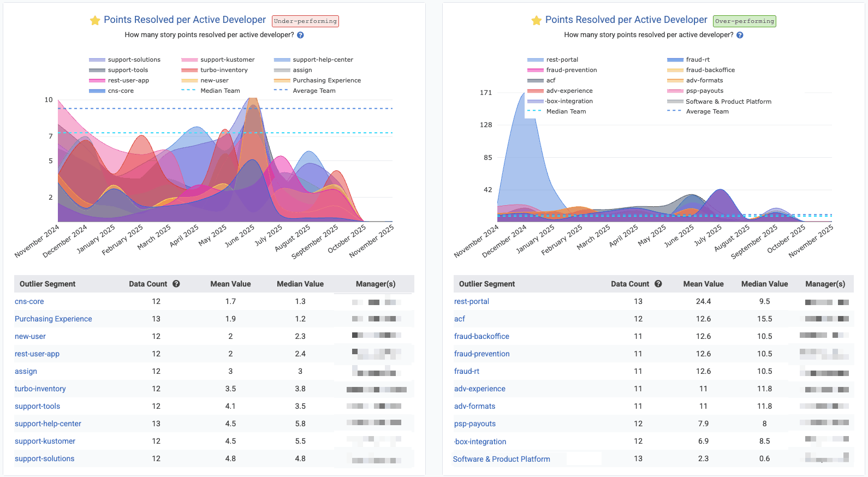Click Outlier Segment header in right table

coord(487,284)
